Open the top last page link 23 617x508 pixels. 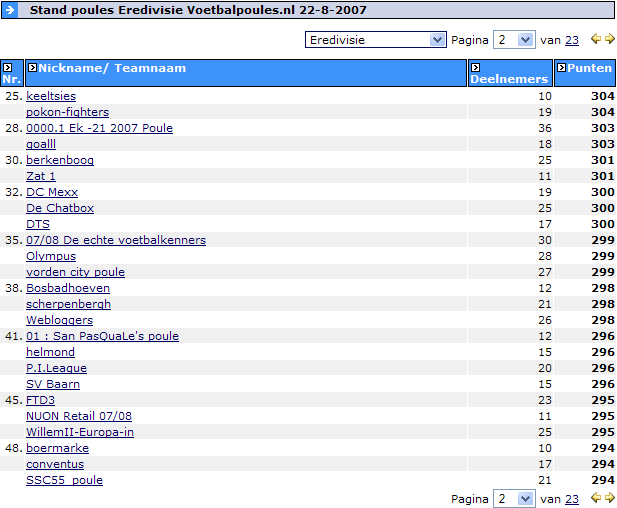pos(572,40)
